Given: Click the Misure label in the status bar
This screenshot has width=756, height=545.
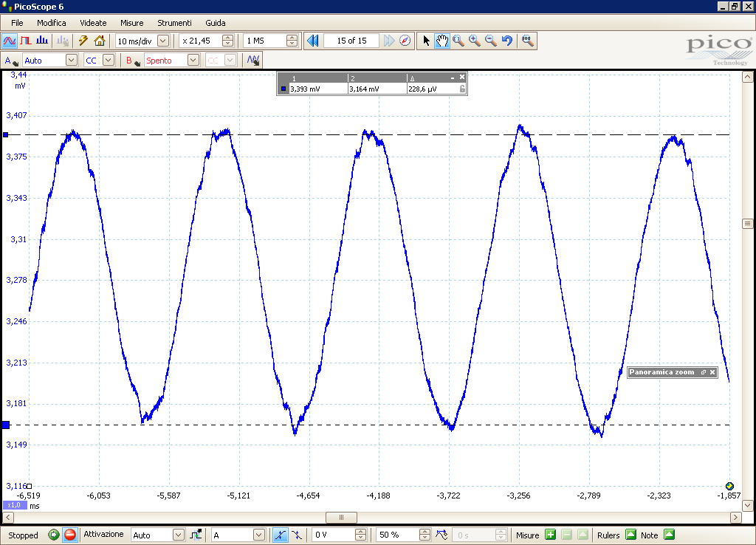Looking at the screenshot, I should [x=527, y=535].
